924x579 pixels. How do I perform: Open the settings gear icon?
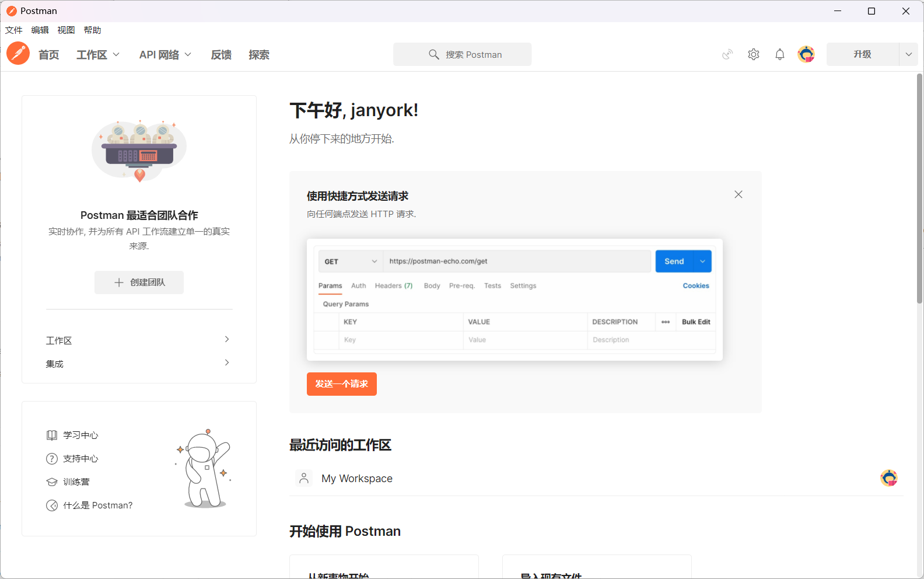[x=754, y=54]
